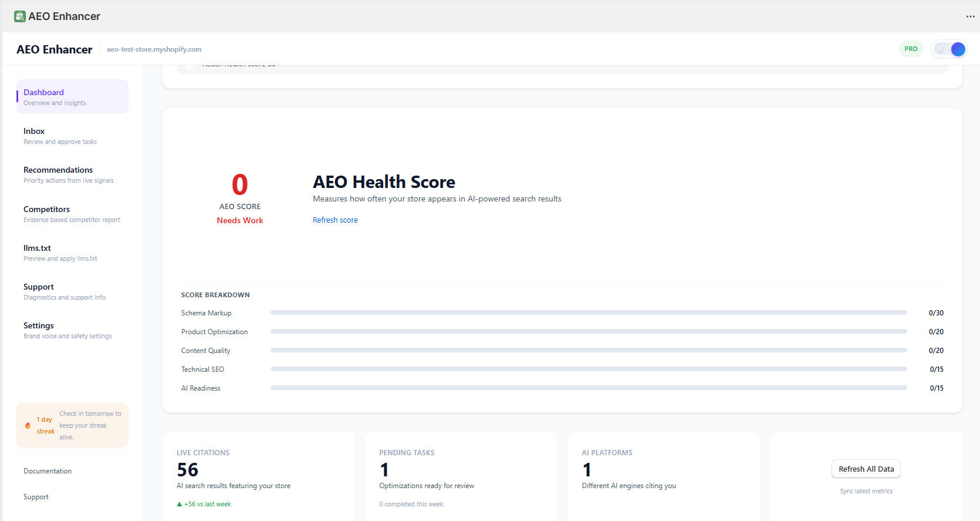Click the AEO Health Score heading

(384, 182)
